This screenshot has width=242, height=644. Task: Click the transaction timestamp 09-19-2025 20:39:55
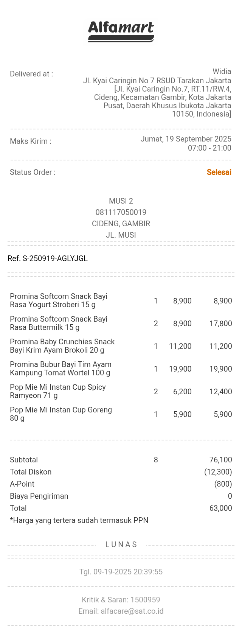tap(121, 572)
